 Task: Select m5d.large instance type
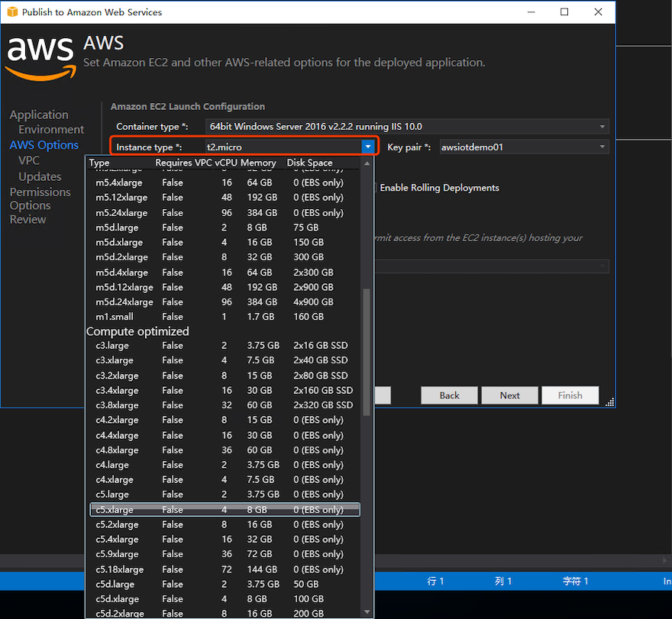(225, 227)
